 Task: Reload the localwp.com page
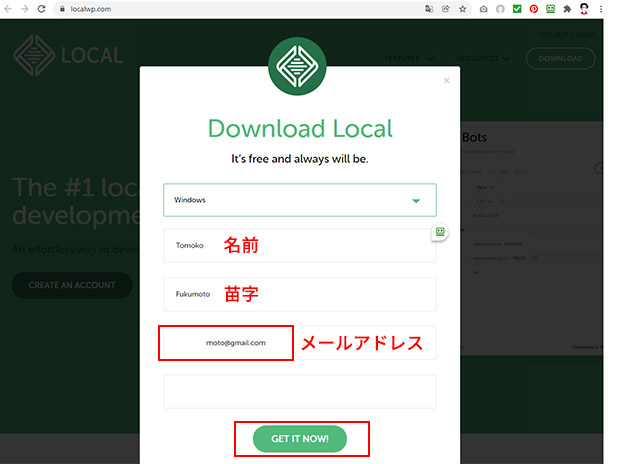click(41, 9)
